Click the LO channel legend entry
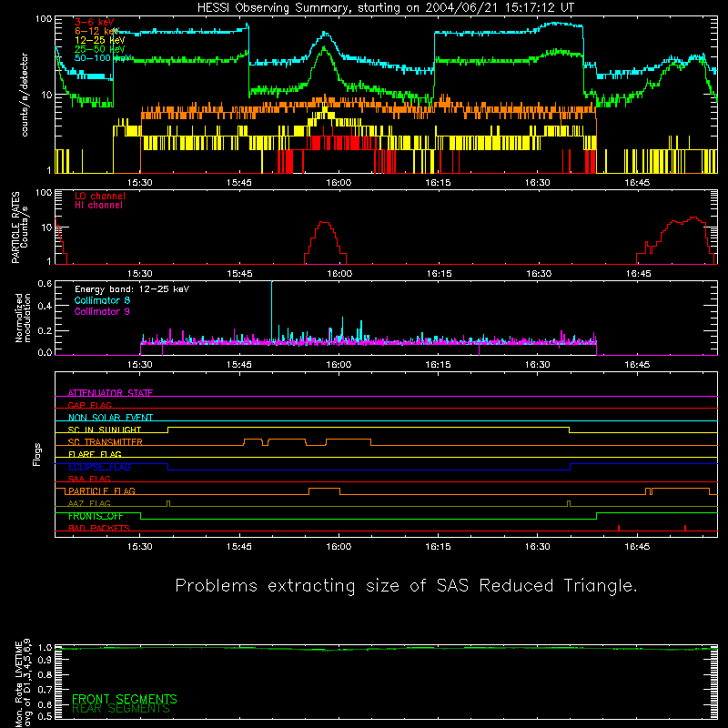The image size is (728, 728). pos(100,196)
